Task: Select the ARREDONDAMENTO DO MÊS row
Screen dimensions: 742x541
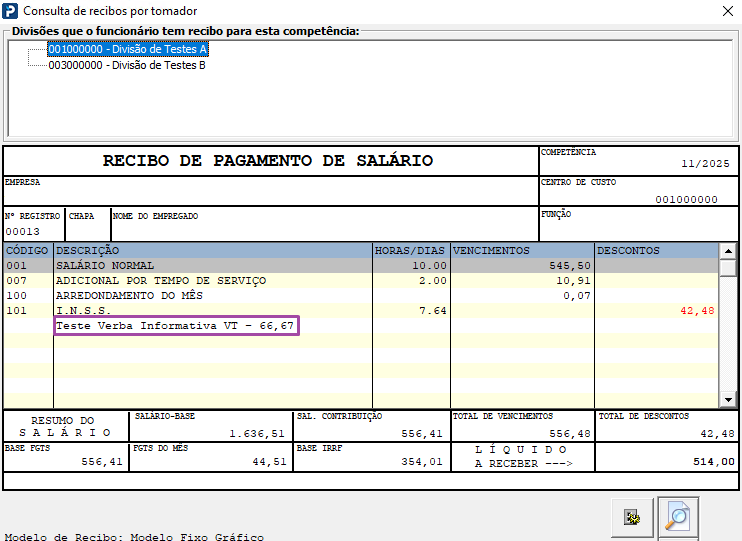Action: 361,296
